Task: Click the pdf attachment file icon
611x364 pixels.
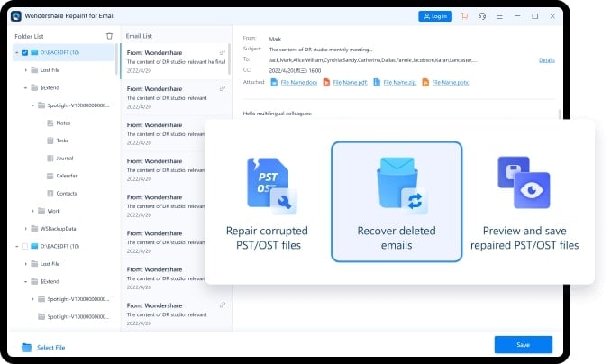Action: [x=326, y=83]
